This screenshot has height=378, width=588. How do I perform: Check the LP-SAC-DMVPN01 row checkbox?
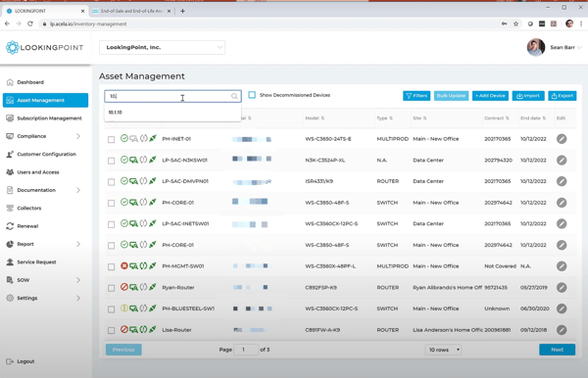point(112,182)
